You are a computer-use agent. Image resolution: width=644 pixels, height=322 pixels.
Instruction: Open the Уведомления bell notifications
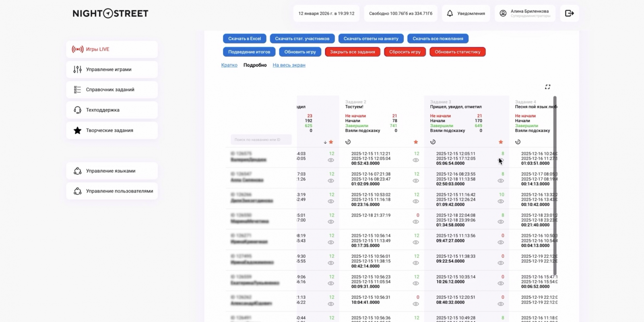point(466,13)
